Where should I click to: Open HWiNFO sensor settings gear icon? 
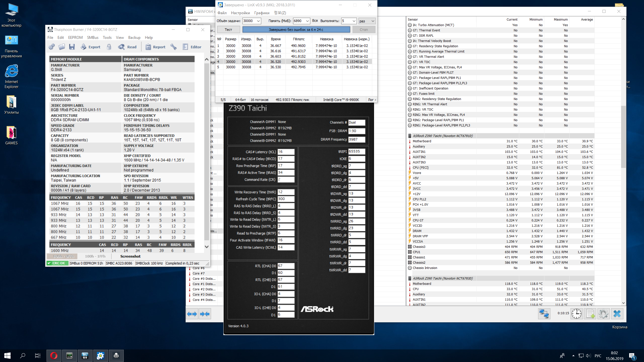tap(603, 313)
